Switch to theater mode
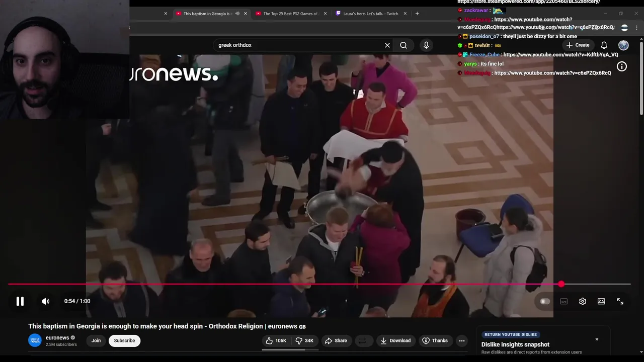 pos(601,301)
